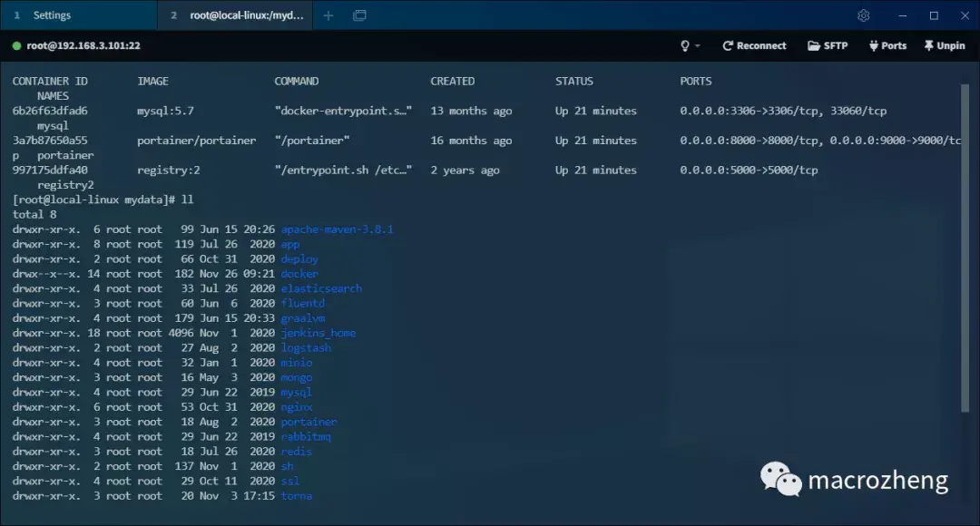
Task: Click Unpin in the toolbar
Action: pyautogui.click(x=945, y=45)
